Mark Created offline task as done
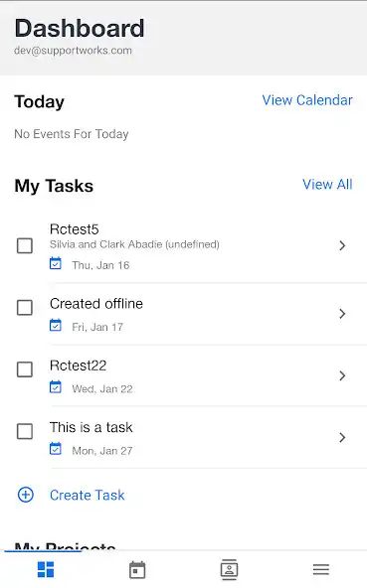The height and width of the screenshot is (588, 367). coord(25,308)
